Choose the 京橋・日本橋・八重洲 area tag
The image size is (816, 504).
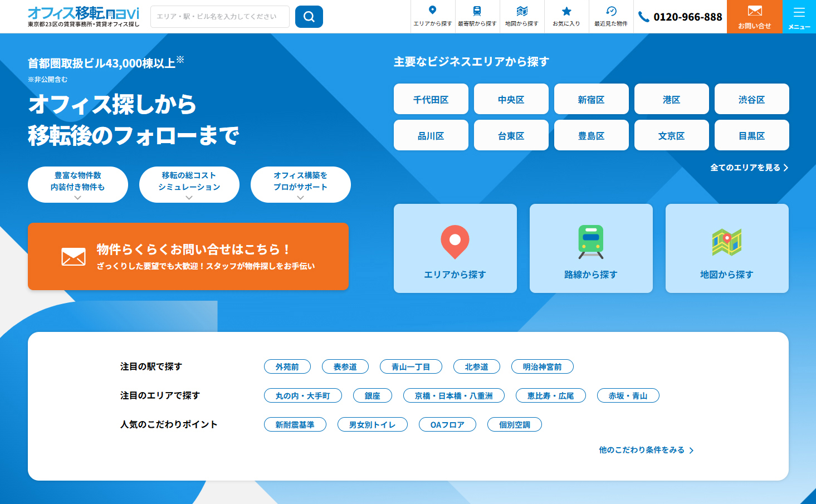(x=454, y=395)
